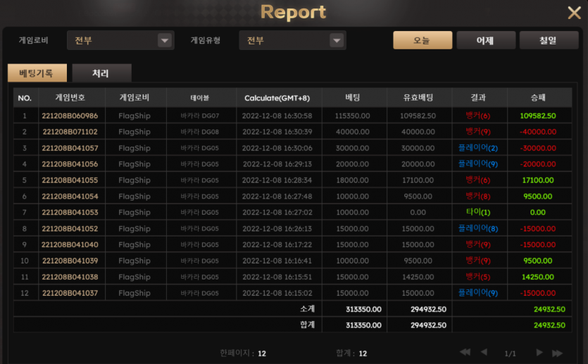Open game number 221208B041056
Screen dimensions: 588x364
click(70, 164)
